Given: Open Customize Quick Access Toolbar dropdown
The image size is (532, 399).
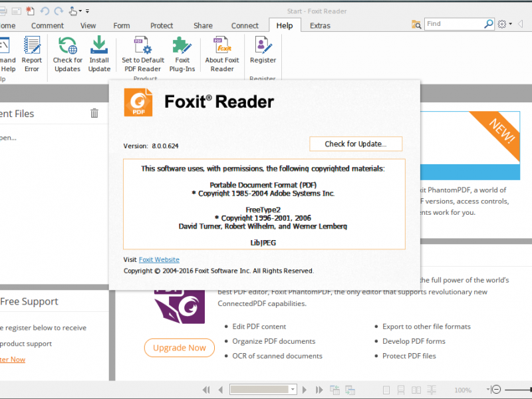Looking at the screenshot, I should [87, 11].
